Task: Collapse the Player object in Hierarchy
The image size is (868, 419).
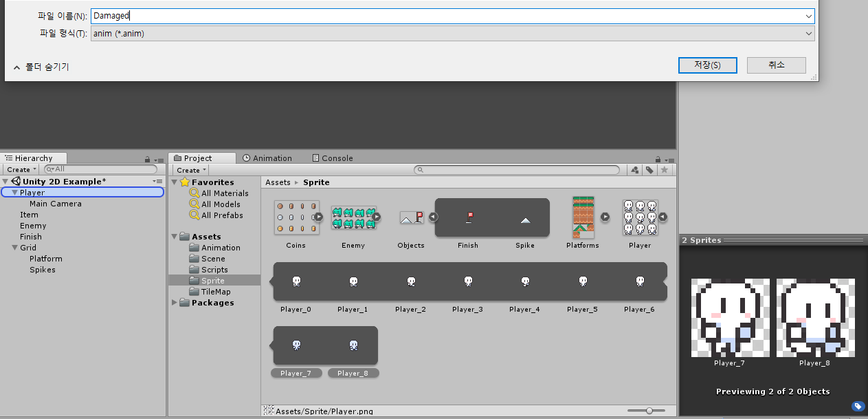Action: [14, 193]
